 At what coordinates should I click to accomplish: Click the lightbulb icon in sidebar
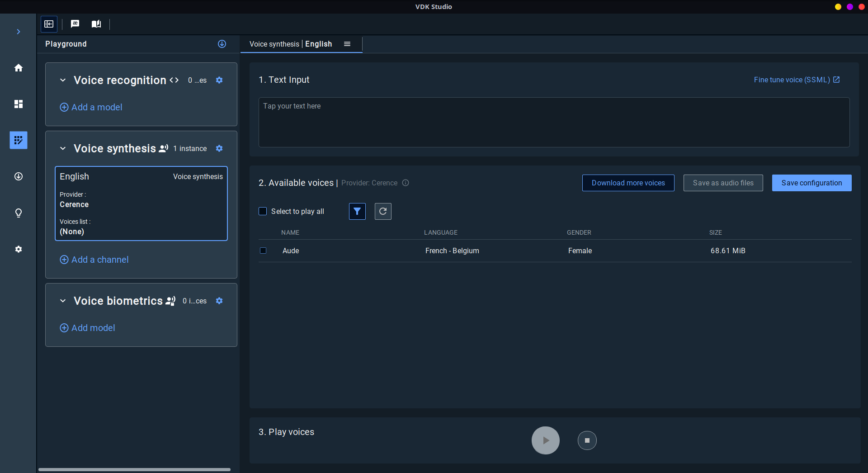pyautogui.click(x=19, y=213)
